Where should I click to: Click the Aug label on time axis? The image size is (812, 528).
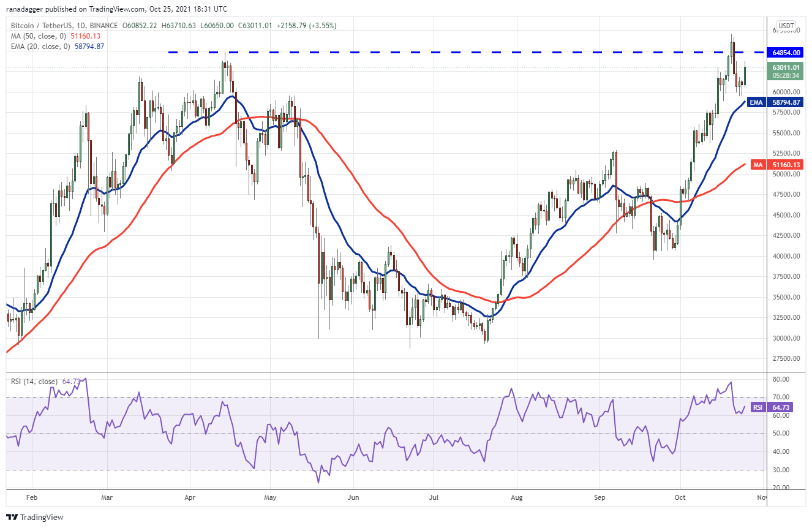[x=516, y=499]
